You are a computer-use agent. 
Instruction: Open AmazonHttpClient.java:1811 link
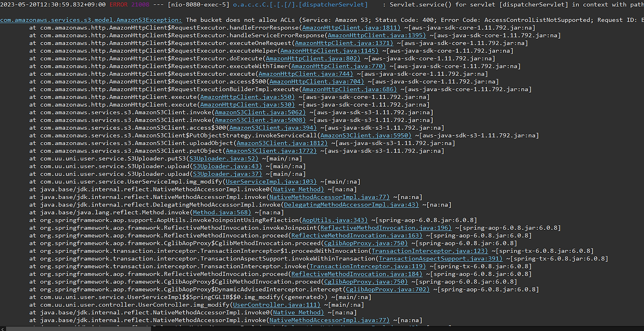click(351, 28)
